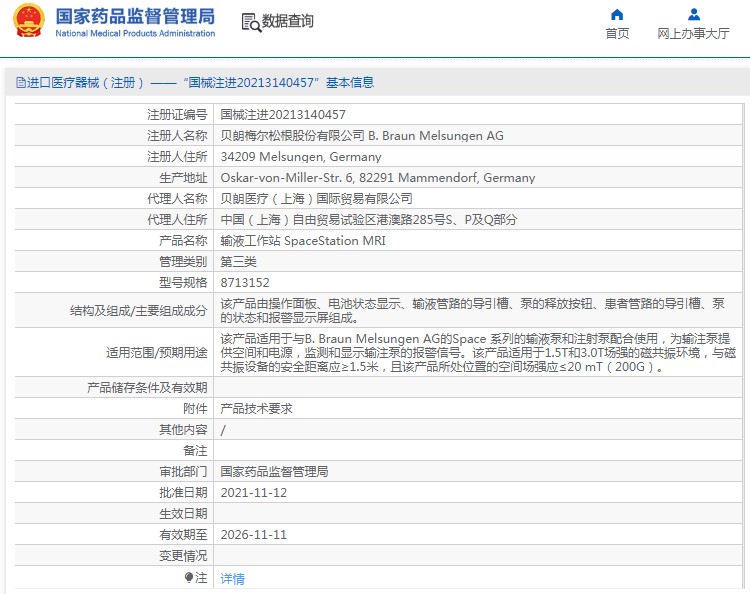Viewport: 750px width, 594px height.
Task: Click approval department value 国家药品监督管理局
Action: click(275, 472)
